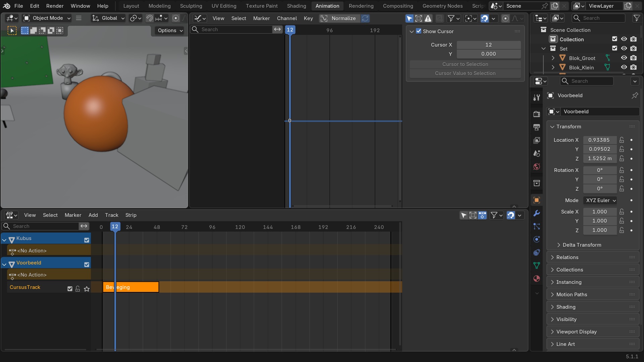Switch to the Shading workspace tab
Screen dimensions: 644x362
(x=297, y=6)
